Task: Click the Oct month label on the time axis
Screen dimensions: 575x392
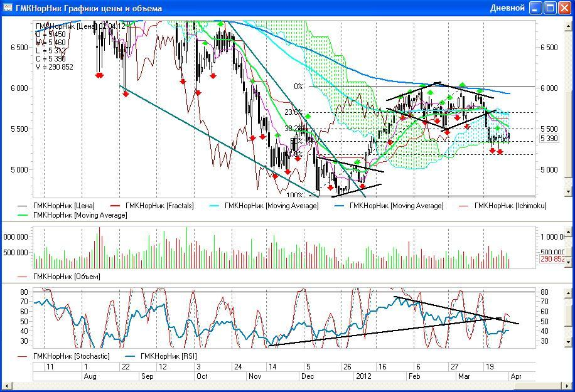Action: tap(202, 376)
